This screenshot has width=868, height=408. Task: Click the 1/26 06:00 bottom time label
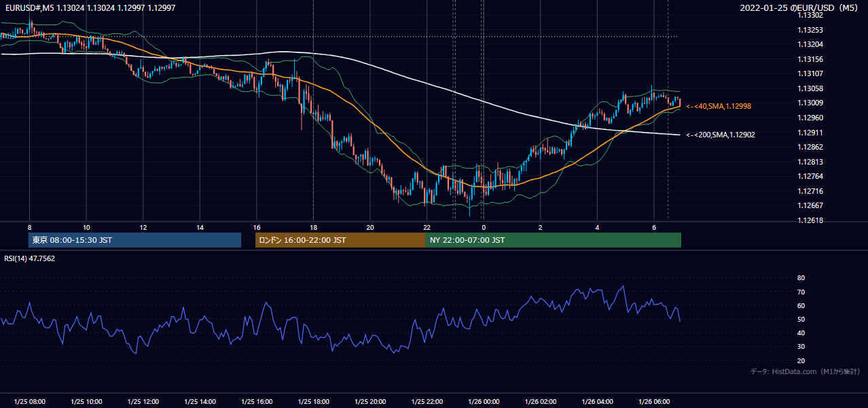coord(654,402)
